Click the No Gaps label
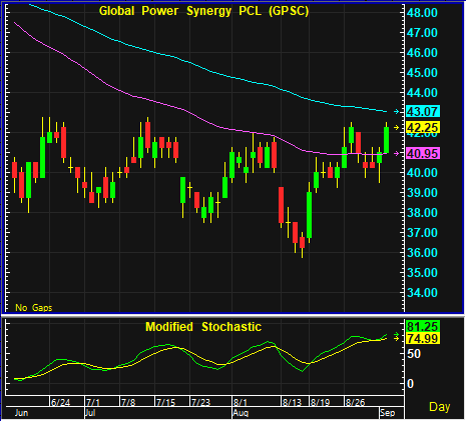The image size is (466, 421). (34, 308)
